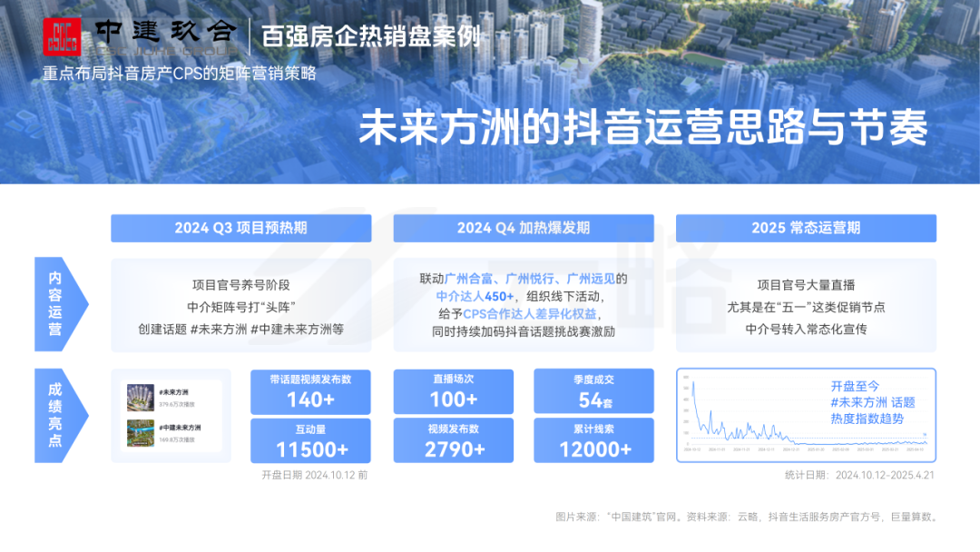Click the 12000+ value
The width and height of the screenshot is (980, 552).
coord(595,448)
